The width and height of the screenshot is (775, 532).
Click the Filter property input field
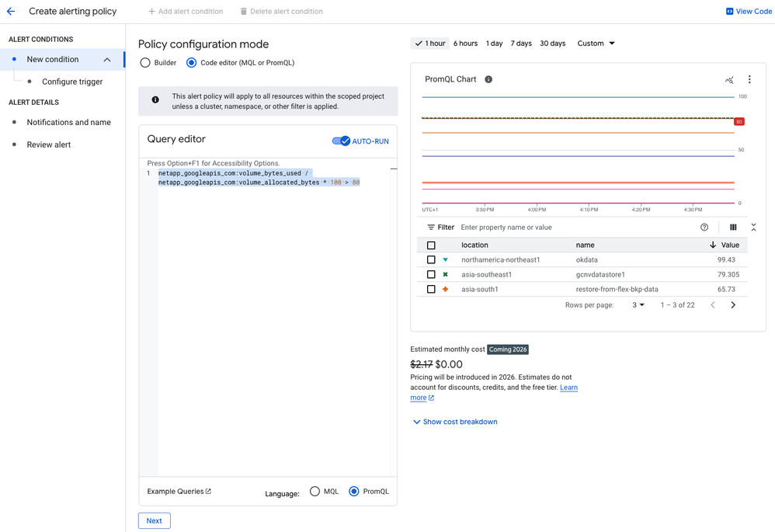[575, 228]
